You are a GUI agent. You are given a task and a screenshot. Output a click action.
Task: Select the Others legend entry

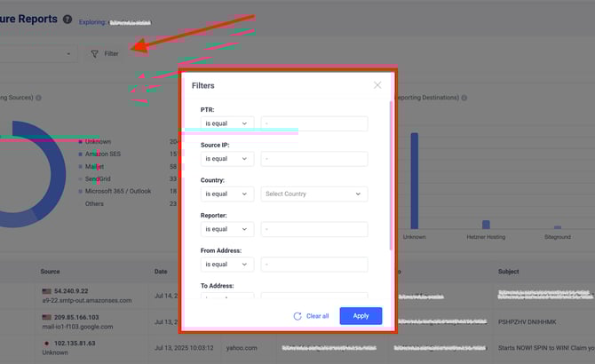(x=94, y=203)
